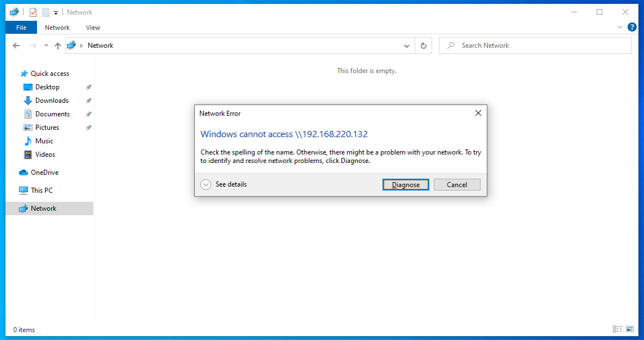644x340 pixels.
Task: Click the pin icon beside Documents
Action: pyautogui.click(x=88, y=114)
